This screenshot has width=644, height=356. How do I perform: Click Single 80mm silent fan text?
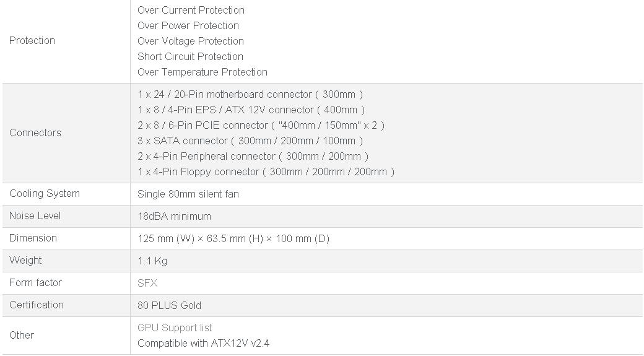[188, 194]
